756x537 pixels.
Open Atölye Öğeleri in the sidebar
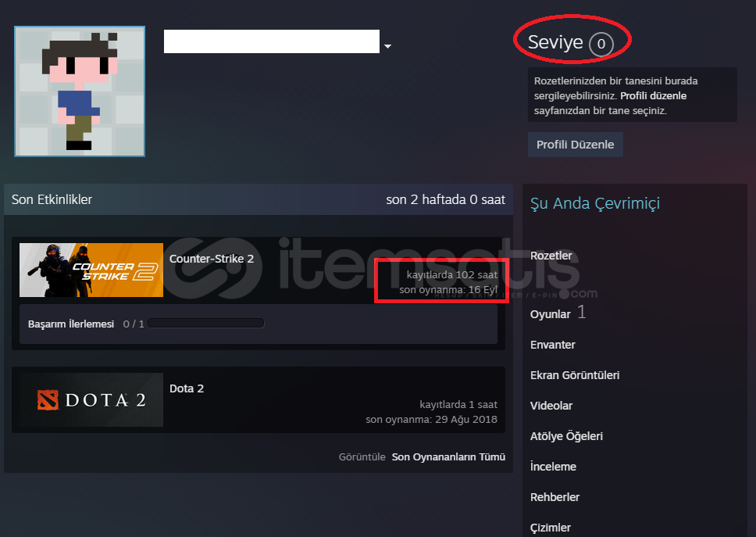click(566, 436)
